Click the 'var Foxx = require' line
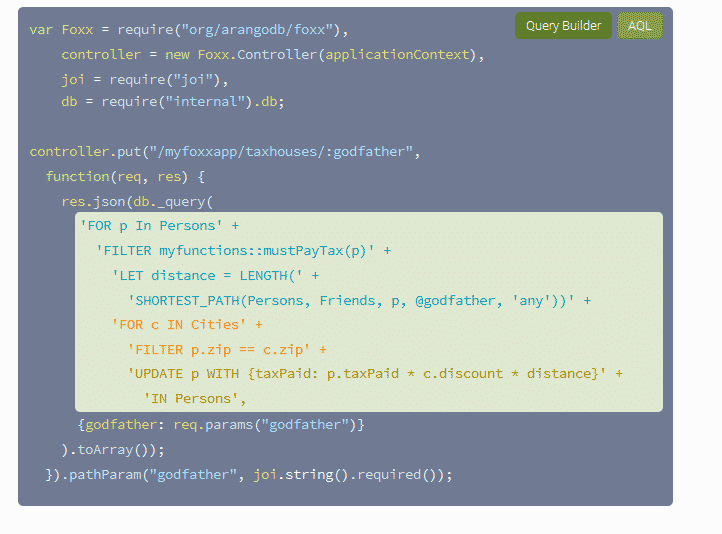The image size is (722, 534). tap(190, 30)
